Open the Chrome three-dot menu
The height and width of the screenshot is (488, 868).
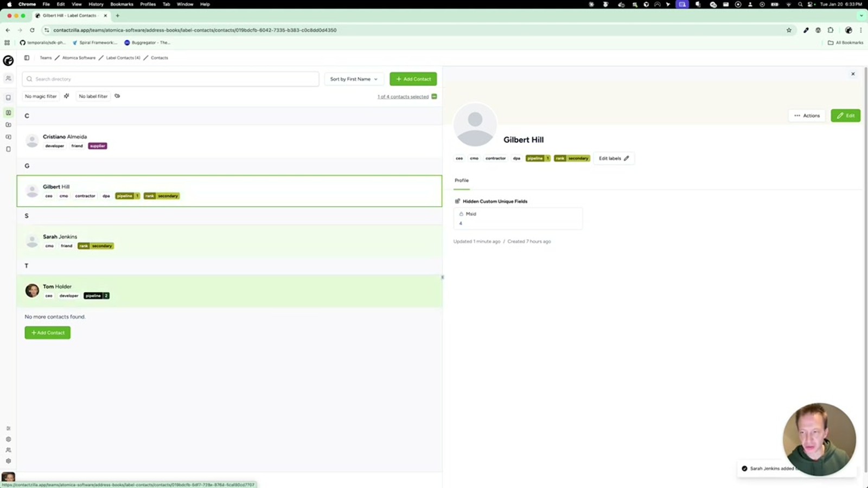click(861, 30)
